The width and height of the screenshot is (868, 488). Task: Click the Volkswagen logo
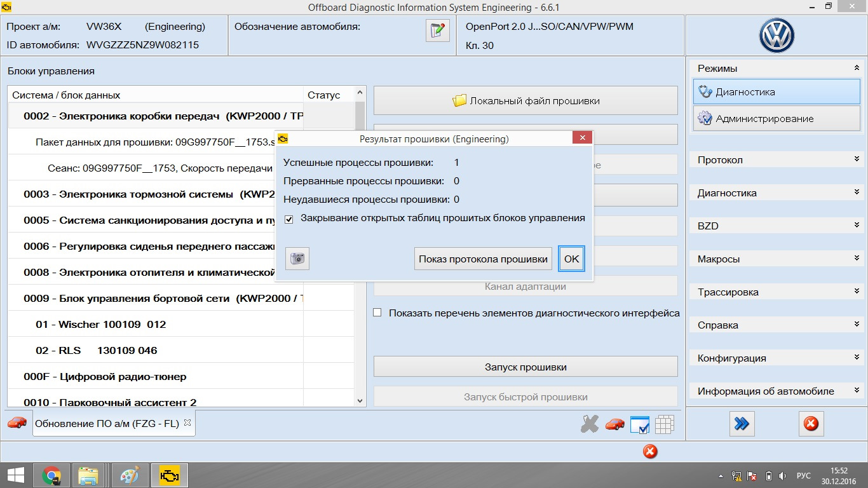776,34
